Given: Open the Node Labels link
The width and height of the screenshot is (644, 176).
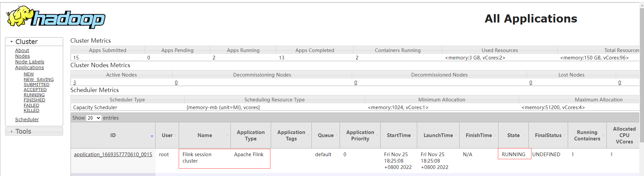Looking at the screenshot, I should point(30,62).
